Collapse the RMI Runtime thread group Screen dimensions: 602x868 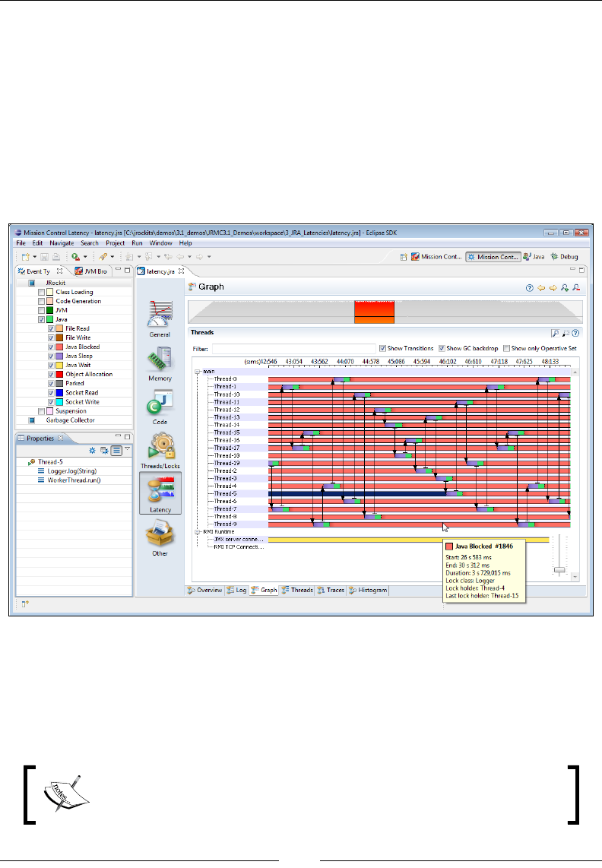(x=197, y=532)
